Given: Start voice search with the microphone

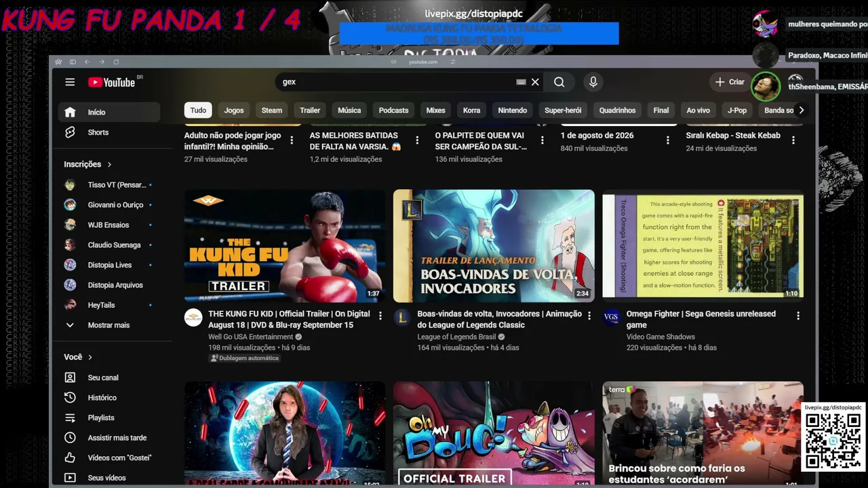Looking at the screenshot, I should click(x=593, y=82).
